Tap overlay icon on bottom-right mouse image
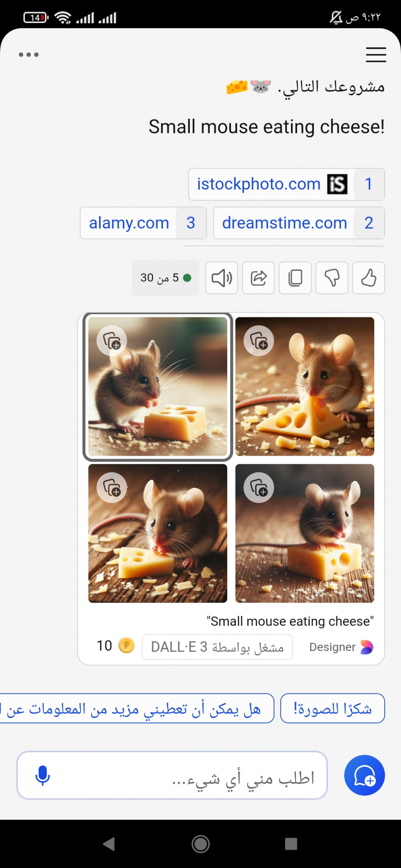Viewport: 401px width, 868px height. [x=259, y=488]
